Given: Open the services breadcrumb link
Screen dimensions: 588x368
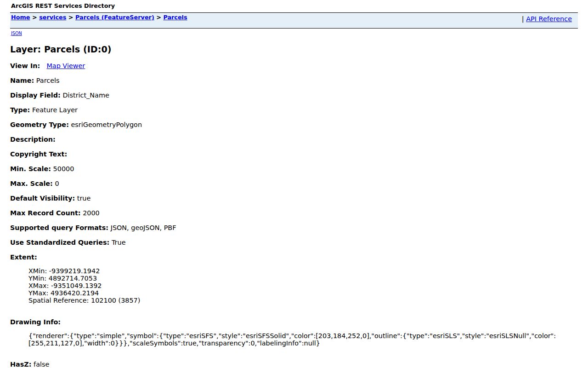Looking at the screenshot, I should [x=52, y=17].
